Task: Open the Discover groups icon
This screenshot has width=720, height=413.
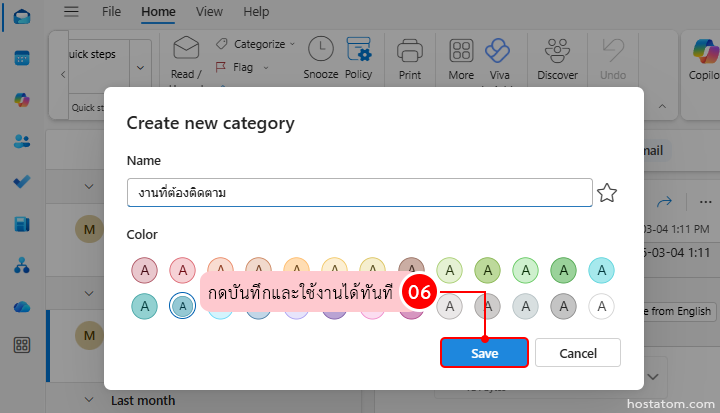Action: coord(557,50)
